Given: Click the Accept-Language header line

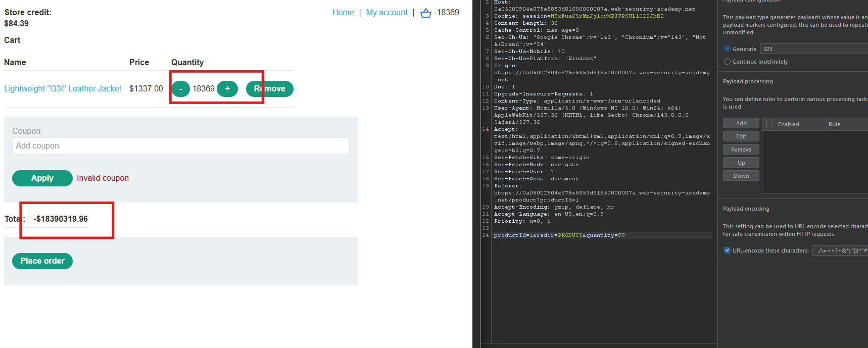Looking at the screenshot, I should (x=549, y=214).
